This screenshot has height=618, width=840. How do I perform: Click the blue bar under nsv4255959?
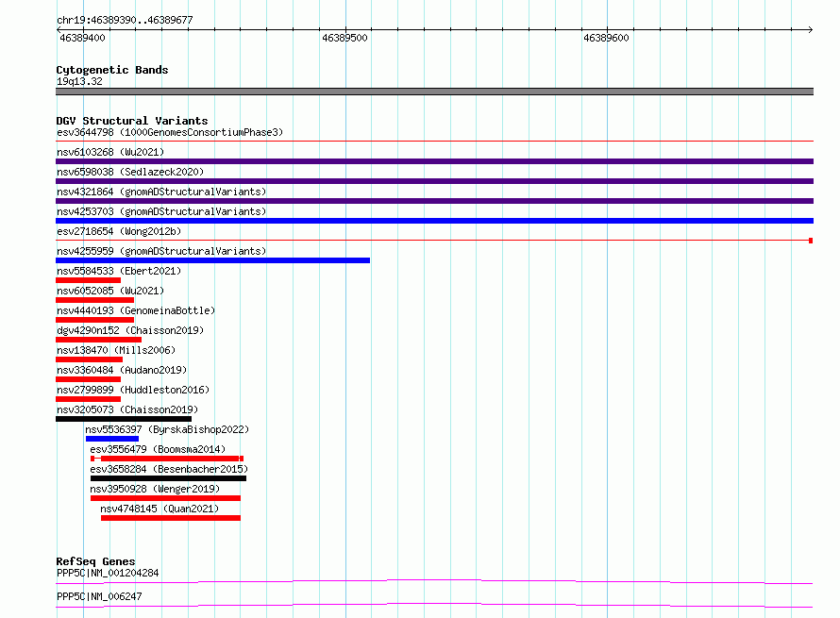tap(212, 260)
